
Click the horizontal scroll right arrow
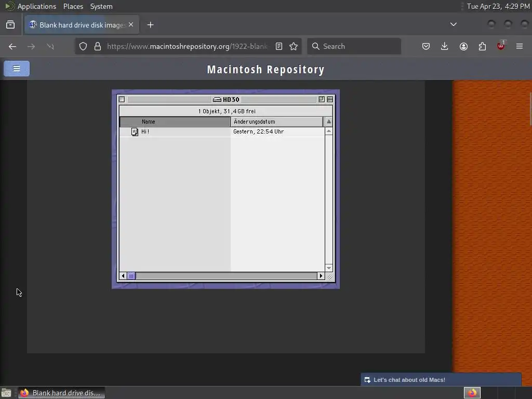(321, 276)
